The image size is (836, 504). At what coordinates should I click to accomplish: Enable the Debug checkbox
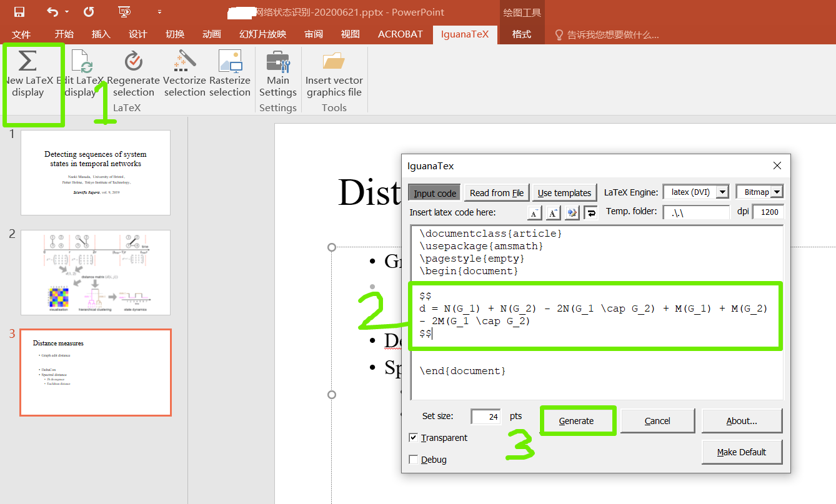pos(413,459)
